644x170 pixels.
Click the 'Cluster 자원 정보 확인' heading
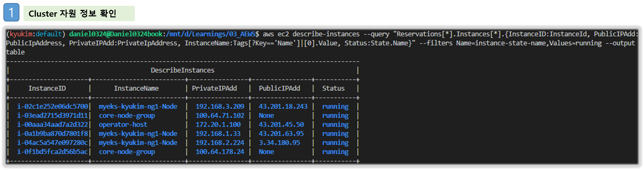[x=72, y=14]
